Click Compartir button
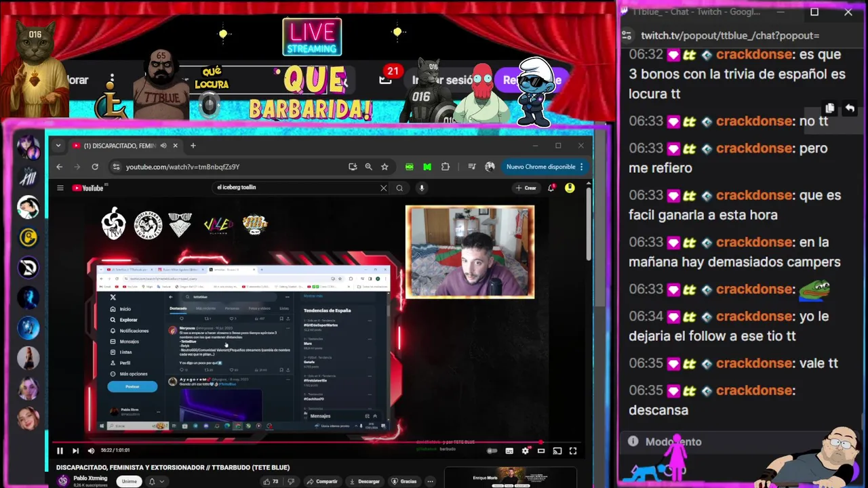 [322, 481]
